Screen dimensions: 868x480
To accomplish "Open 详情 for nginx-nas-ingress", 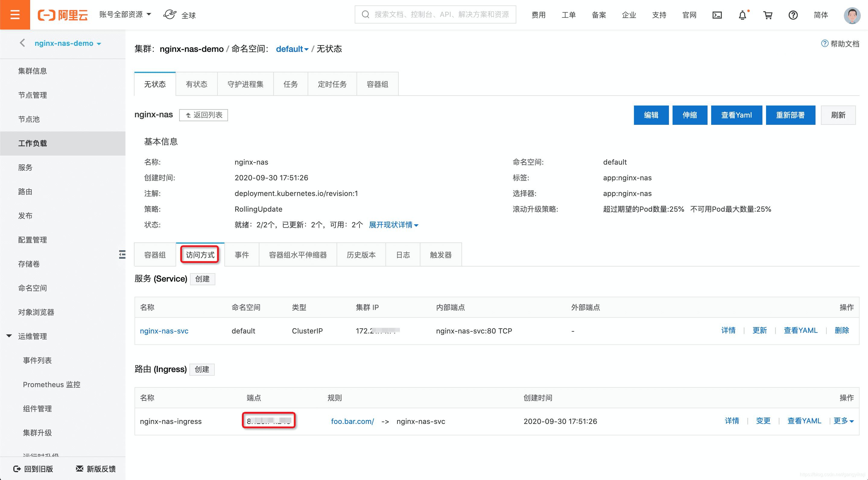I will 732,421.
